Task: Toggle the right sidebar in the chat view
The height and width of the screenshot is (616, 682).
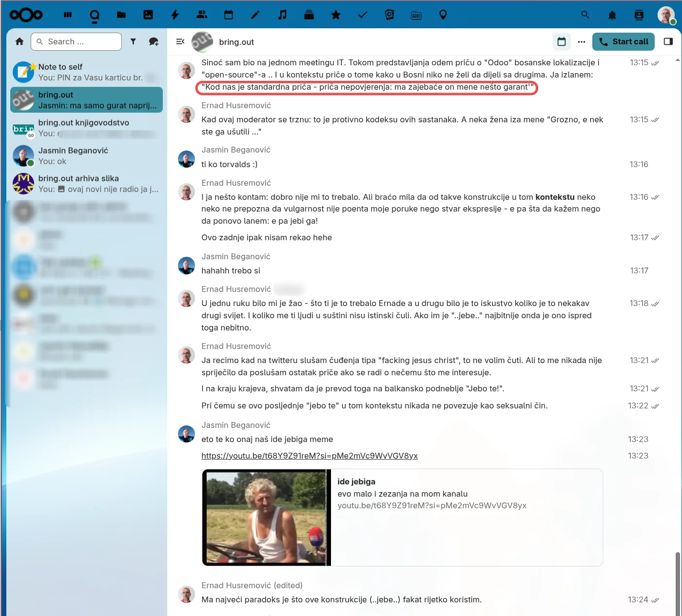Action: tap(668, 41)
